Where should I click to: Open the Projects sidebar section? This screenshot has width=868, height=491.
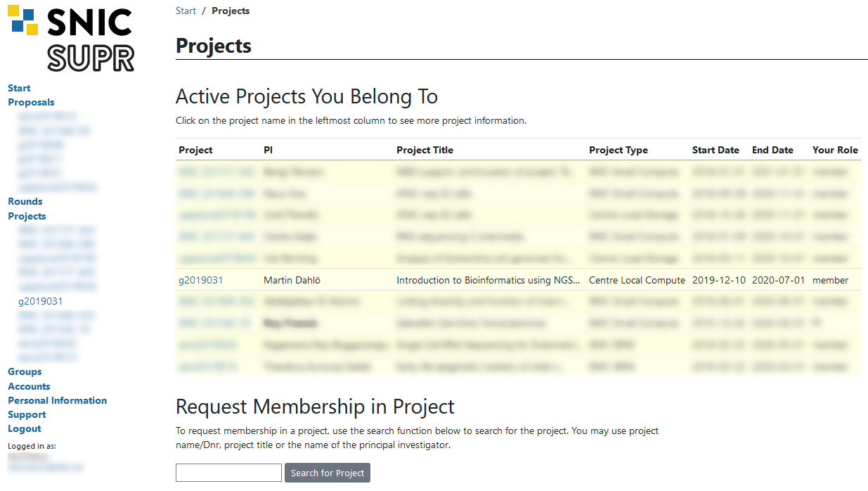coord(27,216)
